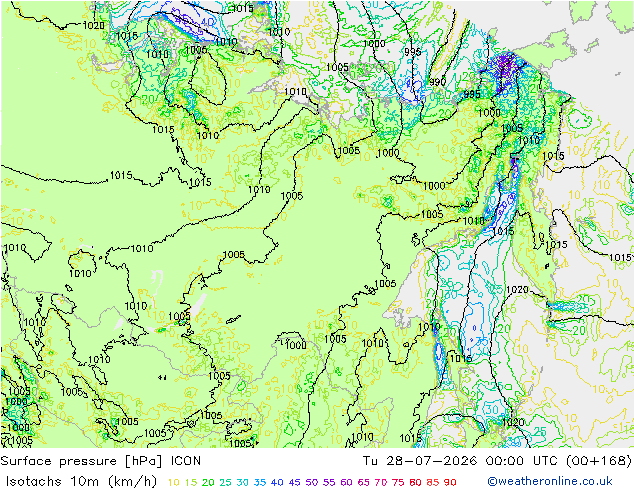
Task: Click the red 80 value in isotach legend
Action: point(415,482)
